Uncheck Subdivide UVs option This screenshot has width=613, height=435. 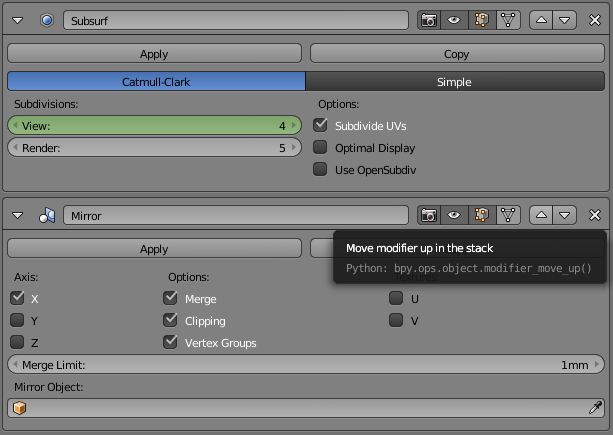point(320,125)
